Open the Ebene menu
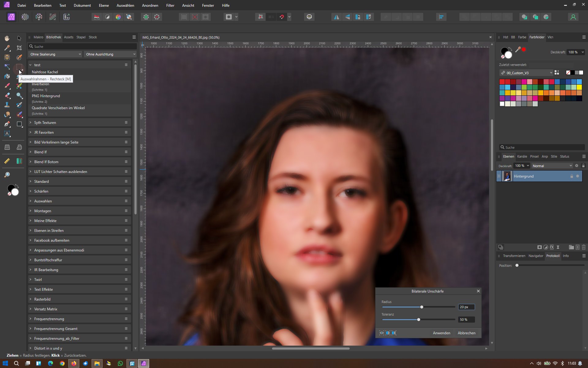The image size is (588, 368). [104, 5]
